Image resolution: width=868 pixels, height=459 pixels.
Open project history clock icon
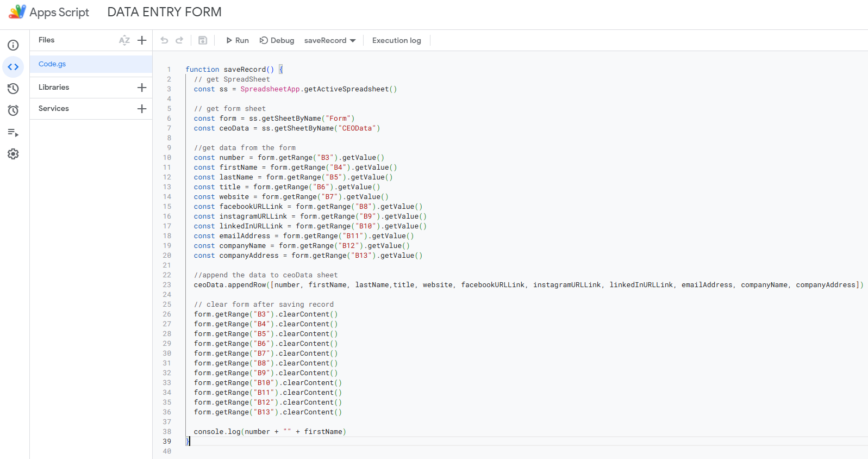pos(13,89)
